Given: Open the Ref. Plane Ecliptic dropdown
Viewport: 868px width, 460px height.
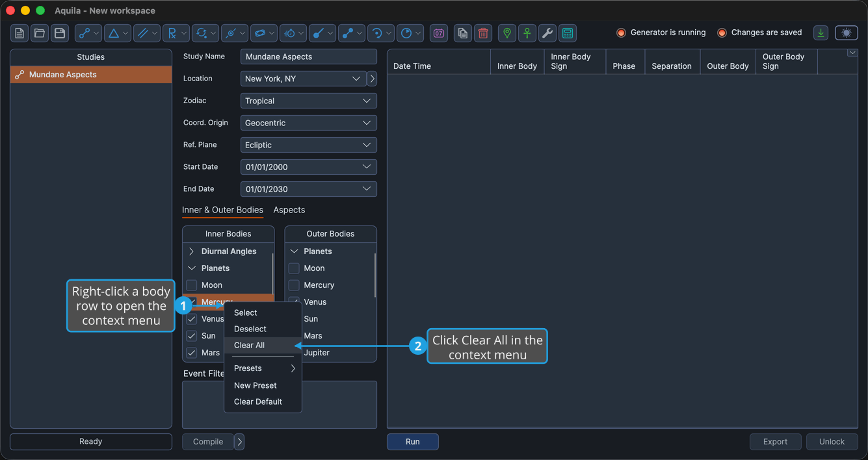Looking at the screenshot, I should pyautogui.click(x=309, y=145).
